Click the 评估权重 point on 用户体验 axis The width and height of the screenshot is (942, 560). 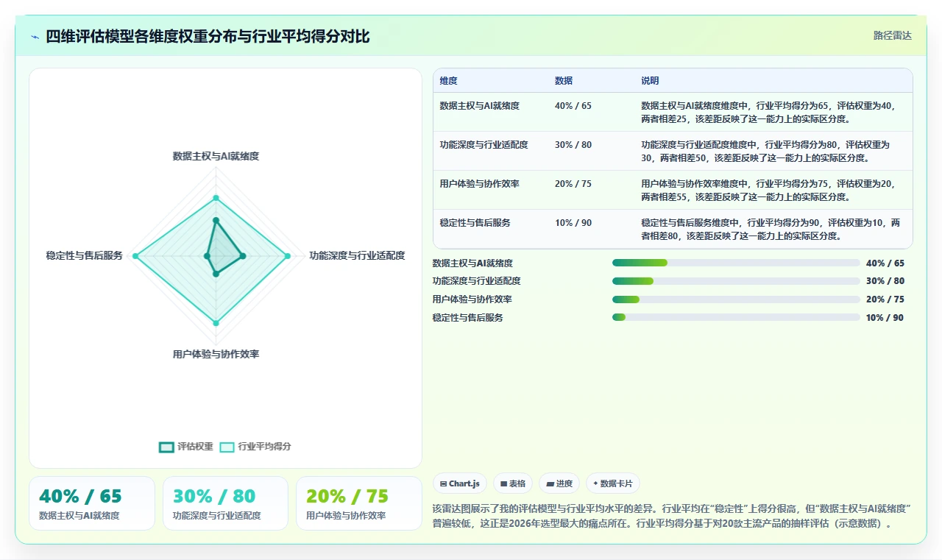216,274
